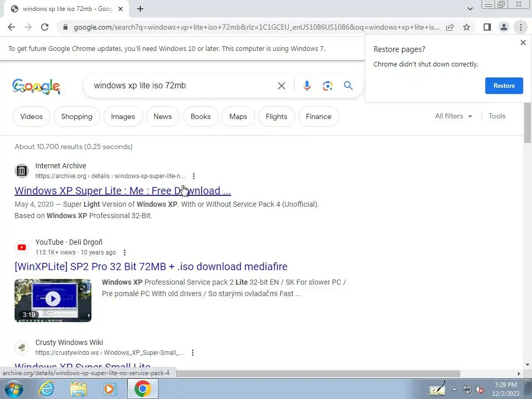
Task: Open Windows Explorer folder on taskbar
Action: pos(78,389)
